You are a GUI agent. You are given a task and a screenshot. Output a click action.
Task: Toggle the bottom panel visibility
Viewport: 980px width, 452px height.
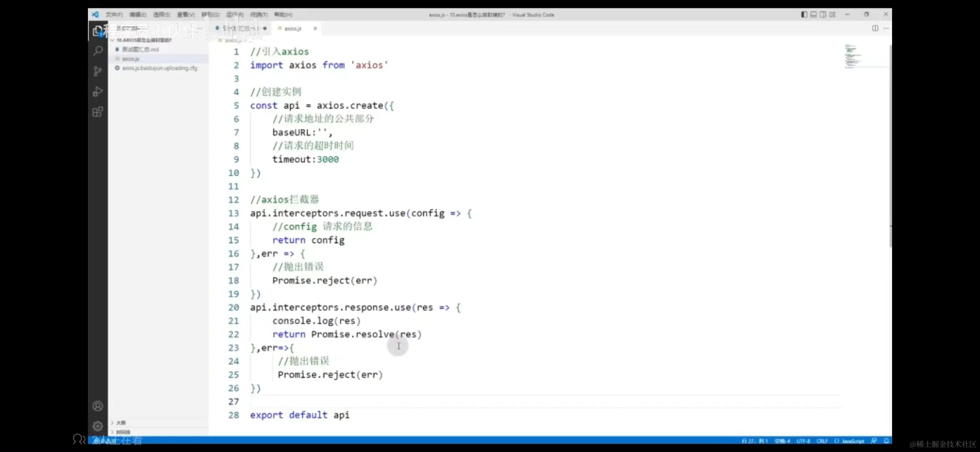[x=813, y=14]
